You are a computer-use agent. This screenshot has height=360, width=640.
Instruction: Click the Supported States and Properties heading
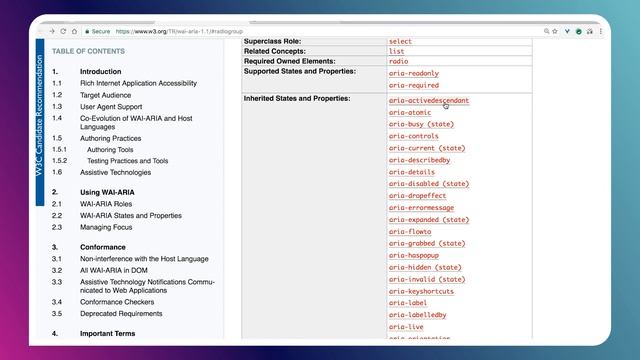(x=300, y=71)
